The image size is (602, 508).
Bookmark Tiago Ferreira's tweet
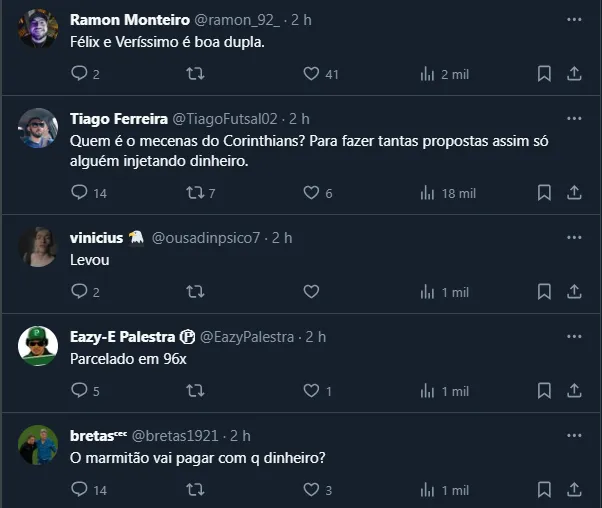click(544, 193)
